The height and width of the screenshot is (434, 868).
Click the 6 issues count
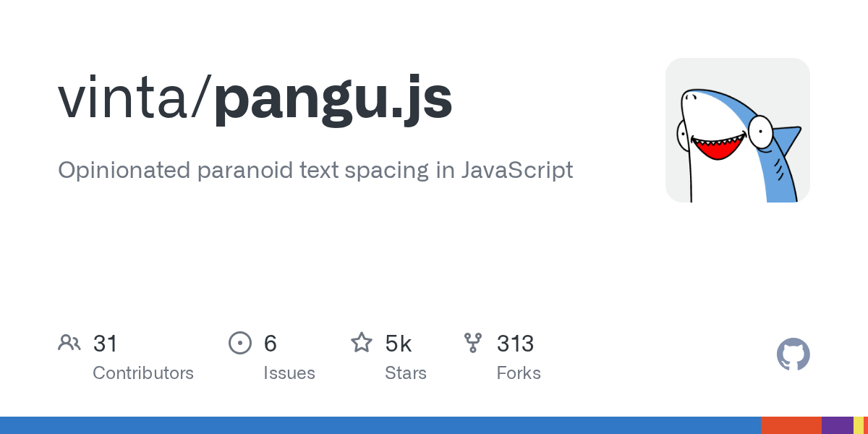(271, 343)
